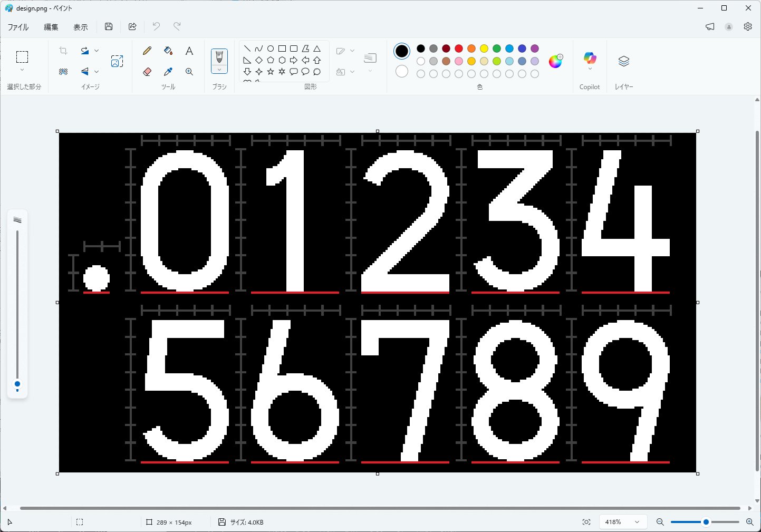Select the right arrow shape
Image resolution: width=761 pixels, height=532 pixels.
pos(294,60)
